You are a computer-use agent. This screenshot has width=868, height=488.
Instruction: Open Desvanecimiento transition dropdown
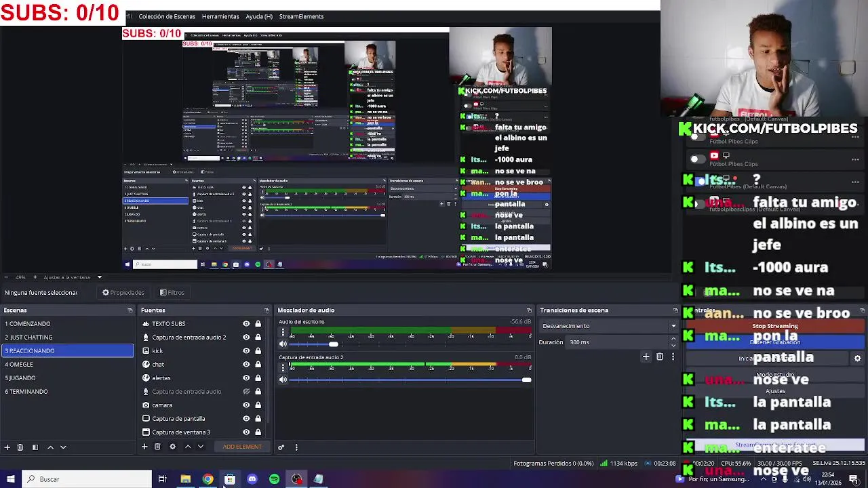click(x=609, y=326)
